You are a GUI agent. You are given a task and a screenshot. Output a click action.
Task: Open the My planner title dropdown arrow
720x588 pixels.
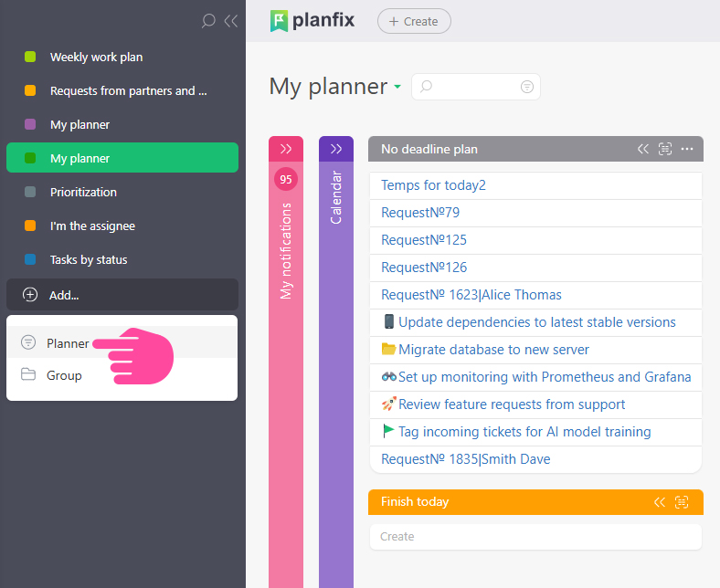click(397, 88)
